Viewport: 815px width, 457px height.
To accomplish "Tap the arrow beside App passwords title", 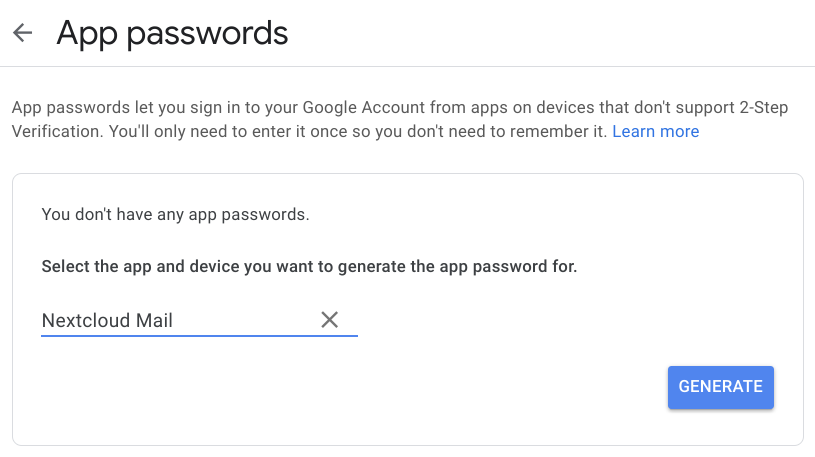I will pyautogui.click(x=22, y=33).
